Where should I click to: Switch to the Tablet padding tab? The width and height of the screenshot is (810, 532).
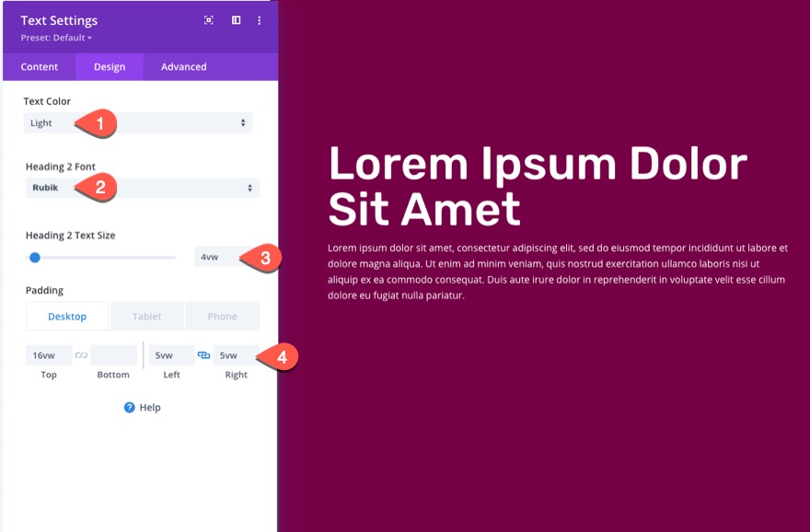click(x=146, y=316)
